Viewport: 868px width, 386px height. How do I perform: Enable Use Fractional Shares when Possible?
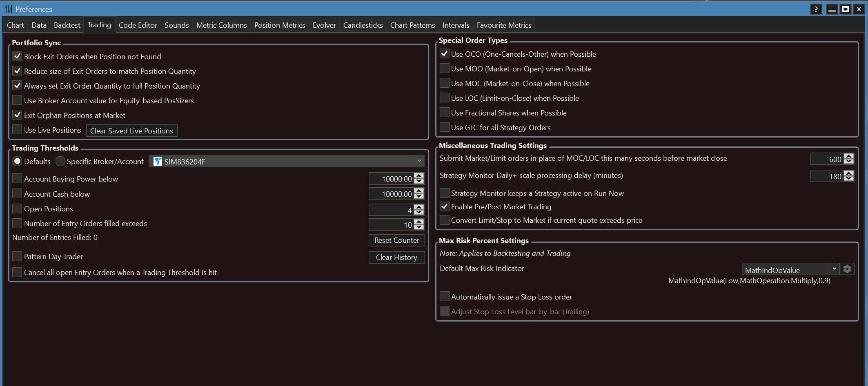445,113
